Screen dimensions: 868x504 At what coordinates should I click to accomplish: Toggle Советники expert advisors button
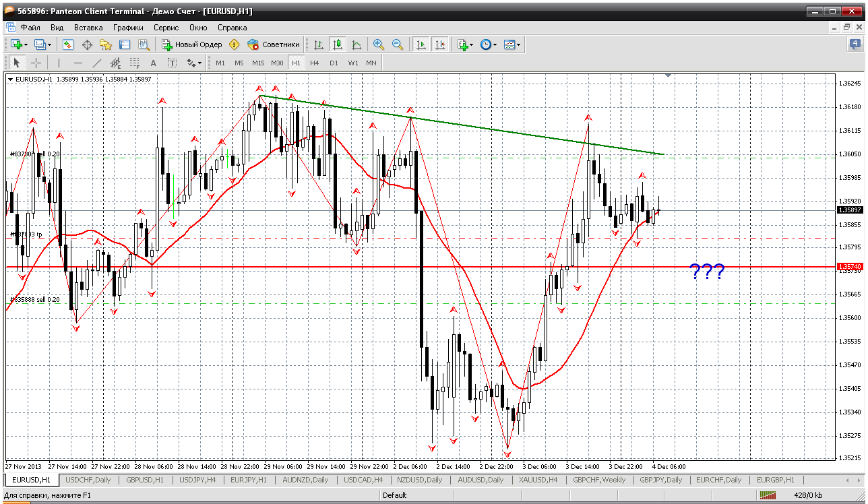(x=274, y=44)
